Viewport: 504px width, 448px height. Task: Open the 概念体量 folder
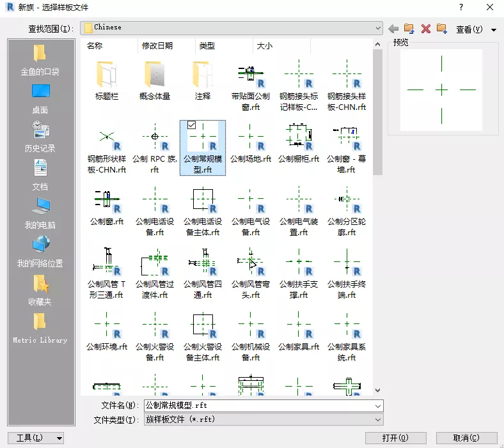pyautogui.click(x=154, y=81)
